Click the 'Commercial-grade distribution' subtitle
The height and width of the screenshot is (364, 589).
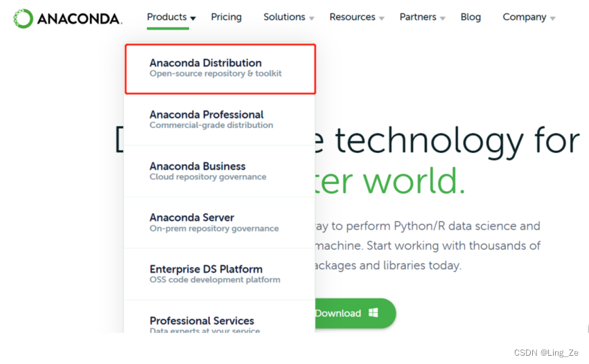click(x=211, y=125)
